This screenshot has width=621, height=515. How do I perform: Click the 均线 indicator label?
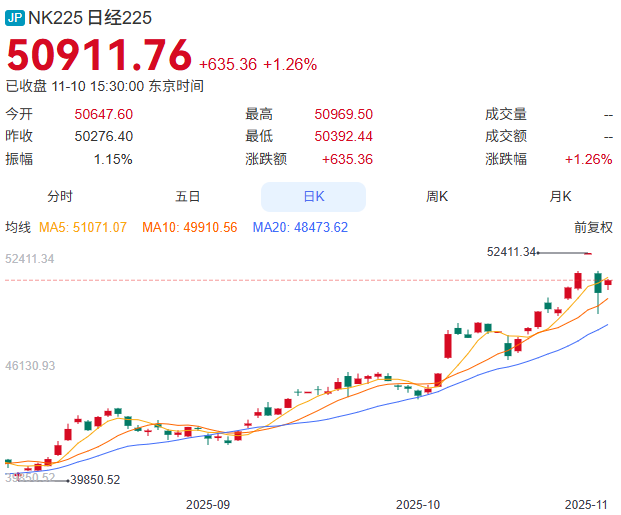(x=19, y=228)
